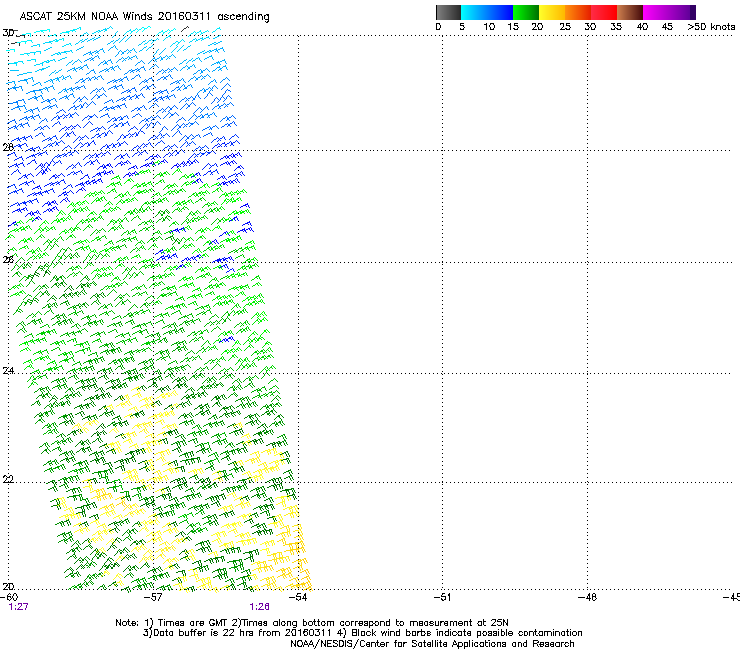Screen dimensions: 740x650
Task: Click the -51 longitude axis label
Action: click(x=443, y=597)
